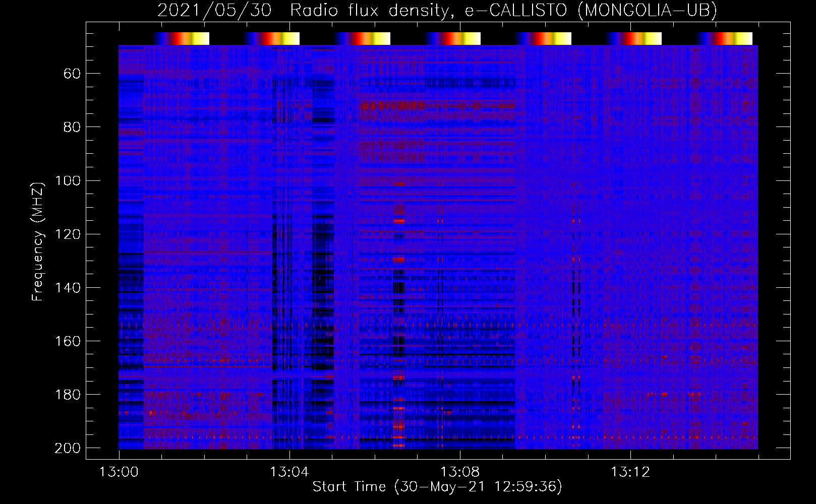Click the 'Start Time (30-May-21 12:59:36)' axis label
The height and width of the screenshot is (504, 816).
pos(437,487)
